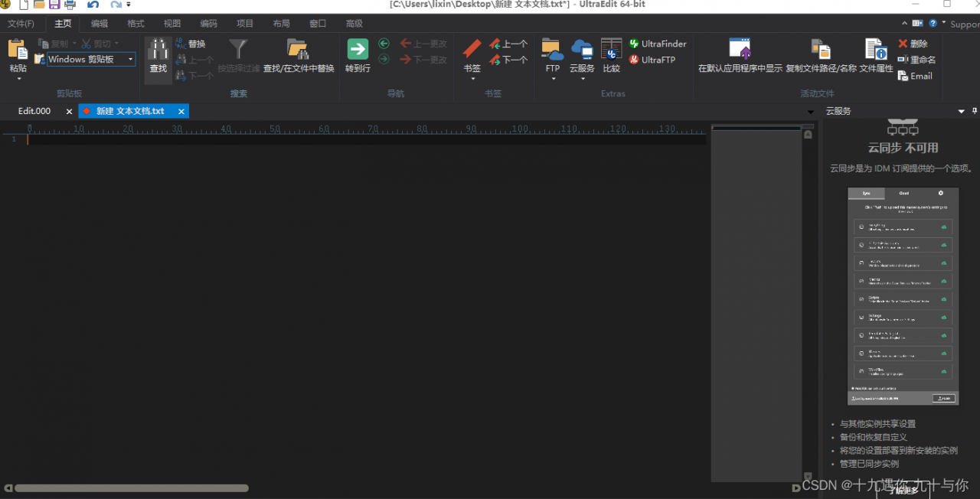Close the Edit.000 tab

point(69,111)
